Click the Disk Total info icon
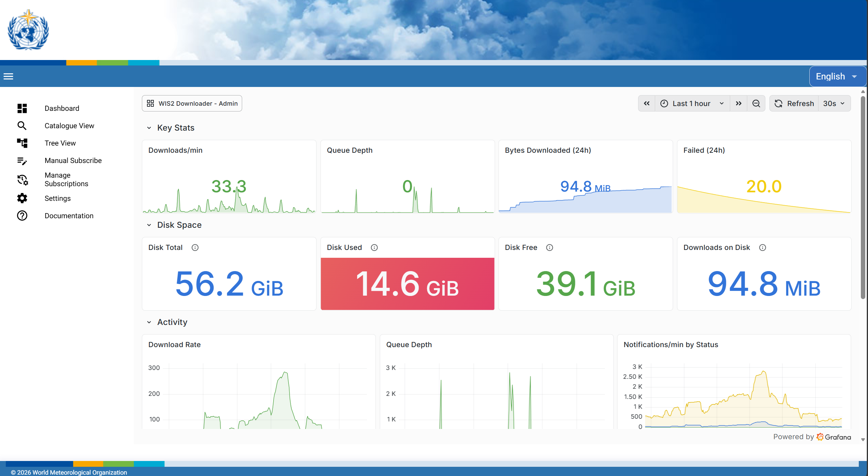This screenshot has width=868, height=476. coord(195,248)
